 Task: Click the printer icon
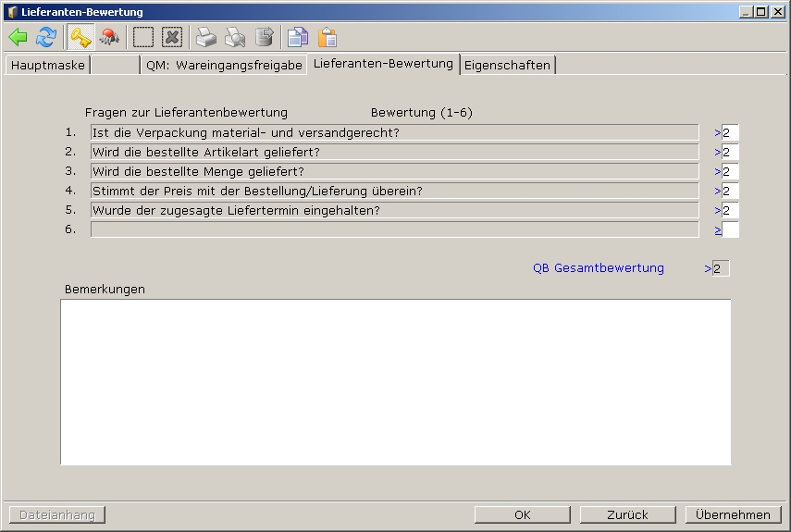click(205, 37)
